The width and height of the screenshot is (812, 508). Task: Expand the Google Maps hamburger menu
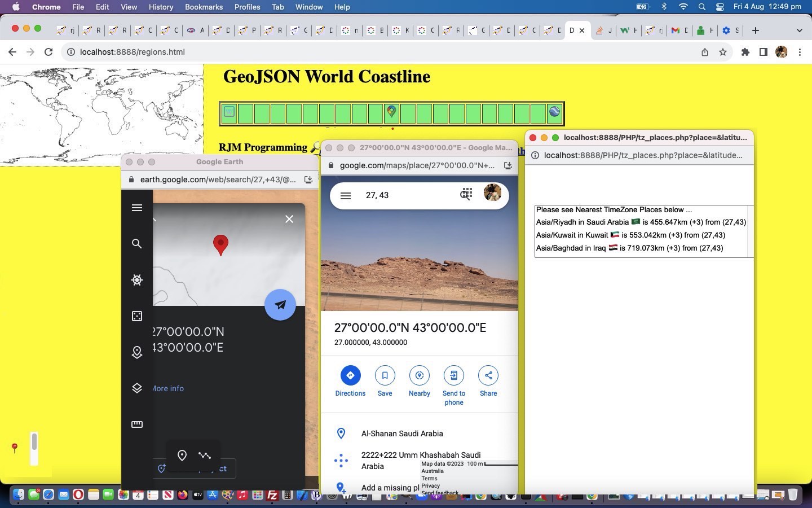click(346, 195)
